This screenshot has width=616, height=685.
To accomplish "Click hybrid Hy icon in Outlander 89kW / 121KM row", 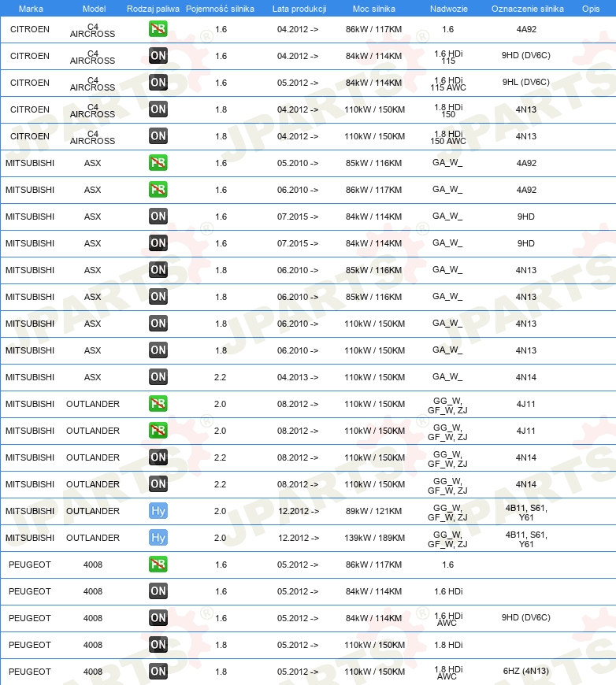I will click(158, 511).
